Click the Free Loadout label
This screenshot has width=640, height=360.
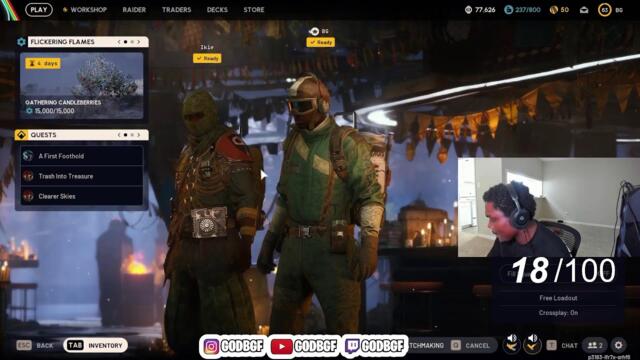tap(558, 298)
